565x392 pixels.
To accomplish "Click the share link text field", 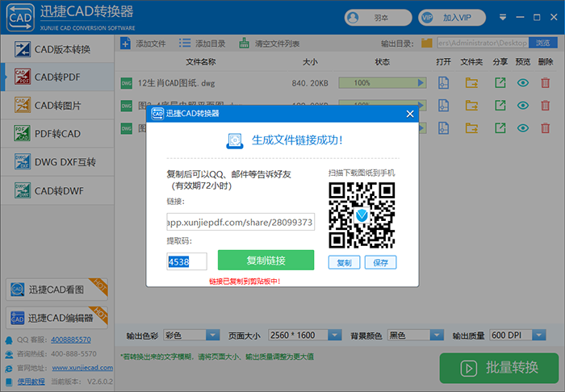I will click(x=241, y=222).
